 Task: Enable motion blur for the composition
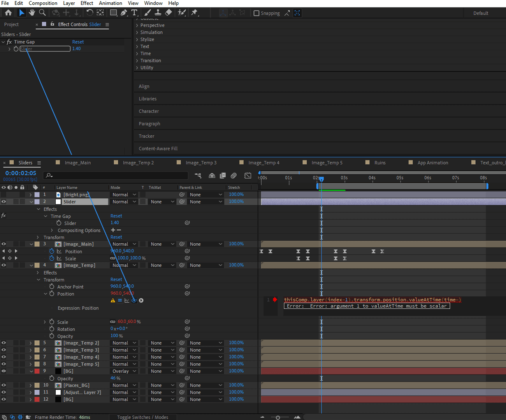pos(234,175)
